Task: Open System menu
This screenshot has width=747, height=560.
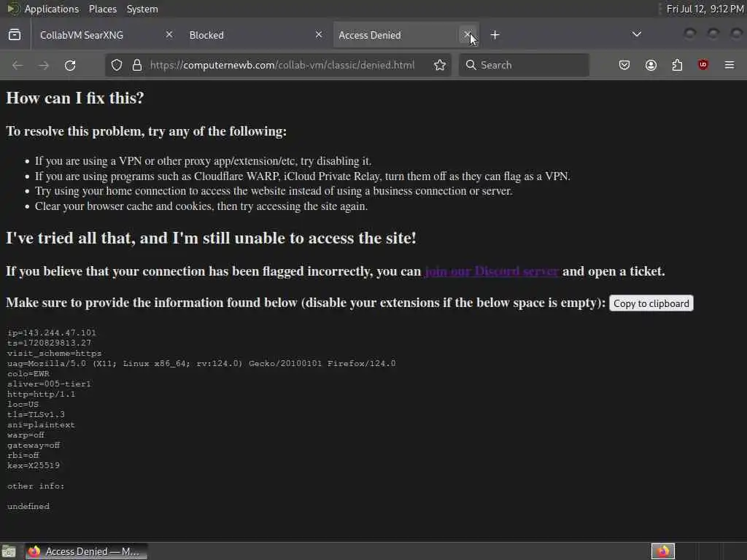Action: coord(142,9)
